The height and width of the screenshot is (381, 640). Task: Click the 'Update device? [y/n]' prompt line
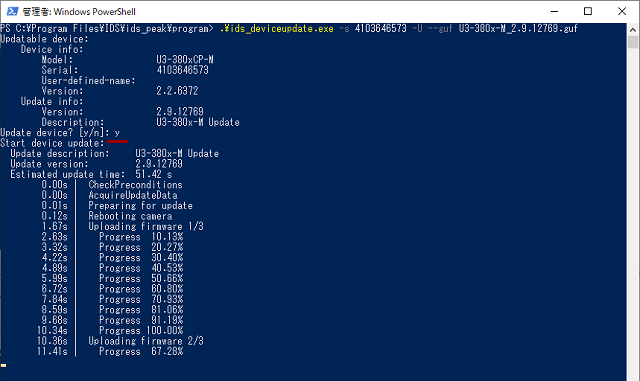(60, 133)
